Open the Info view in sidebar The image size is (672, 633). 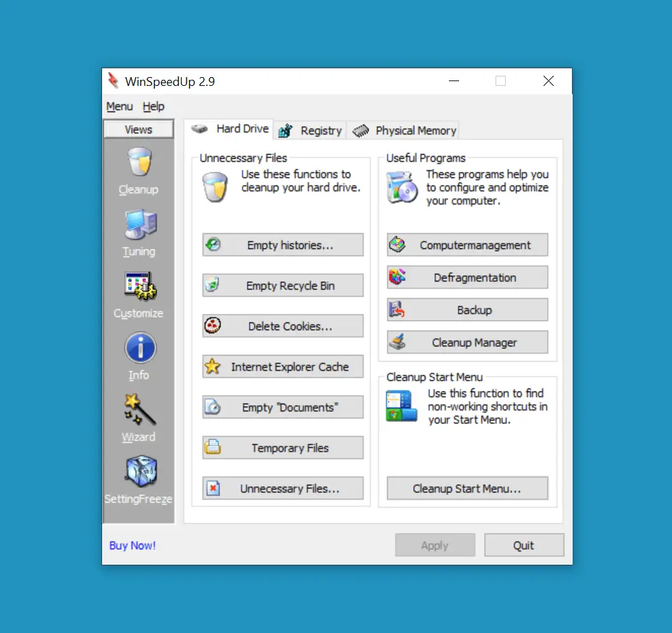click(x=139, y=356)
